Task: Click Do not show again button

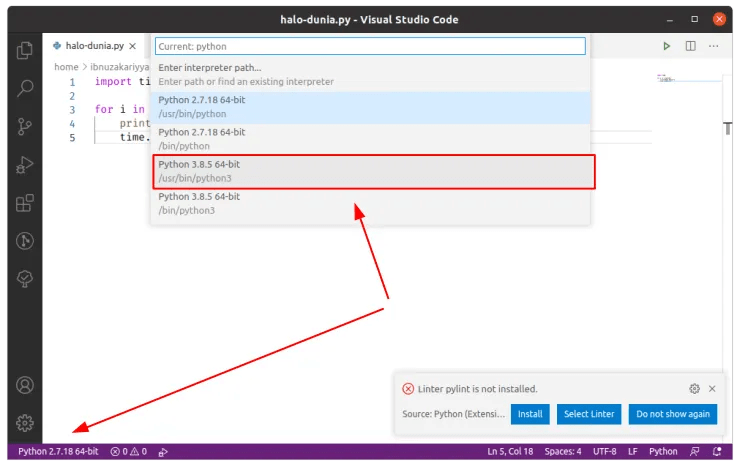Action: (673, 414)
